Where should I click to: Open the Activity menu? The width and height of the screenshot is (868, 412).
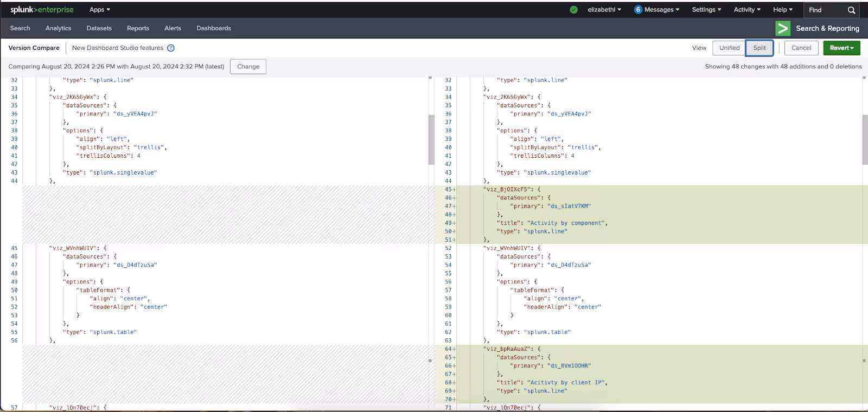[x=747, y=10]
